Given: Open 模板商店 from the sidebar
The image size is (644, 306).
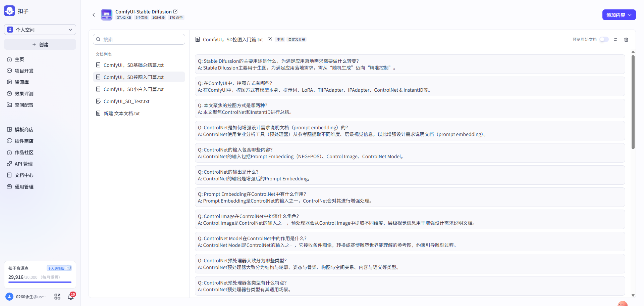Looking at the screenshot, I should coord(23,129).
